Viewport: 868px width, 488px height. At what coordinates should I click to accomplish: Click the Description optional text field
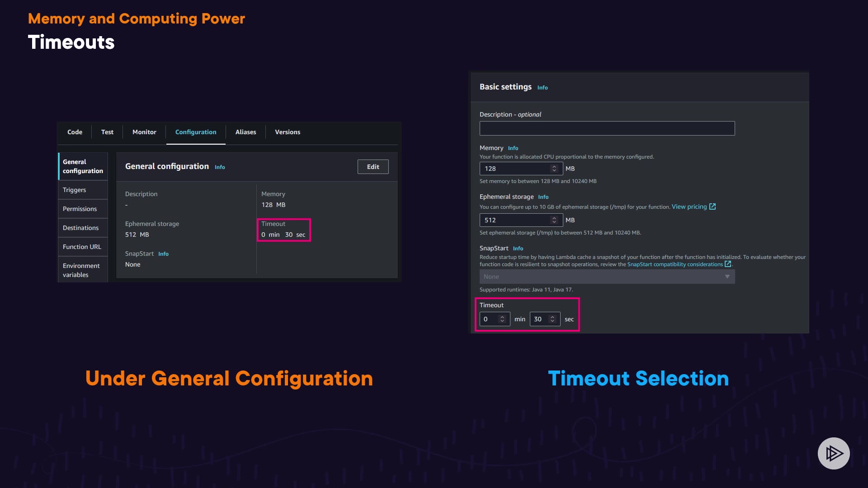(607, 128)
